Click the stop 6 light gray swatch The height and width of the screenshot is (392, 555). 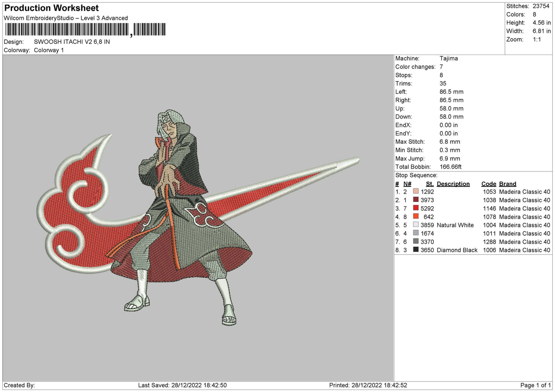416,233
